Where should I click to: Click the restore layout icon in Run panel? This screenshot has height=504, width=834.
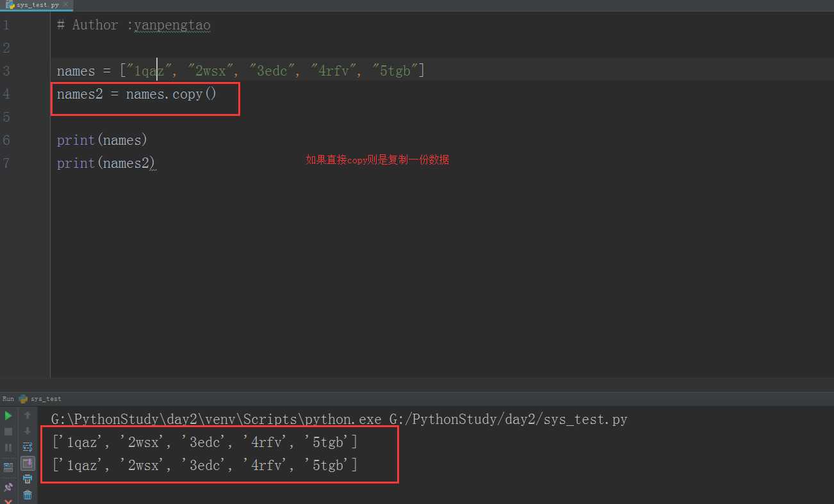tap(8, 467)
